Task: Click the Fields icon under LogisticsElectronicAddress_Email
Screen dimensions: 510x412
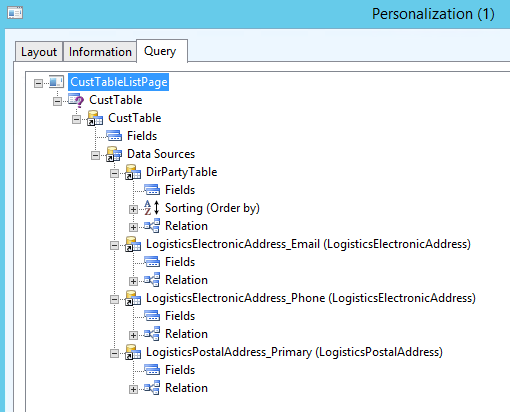Action: (x=152, y=262)
